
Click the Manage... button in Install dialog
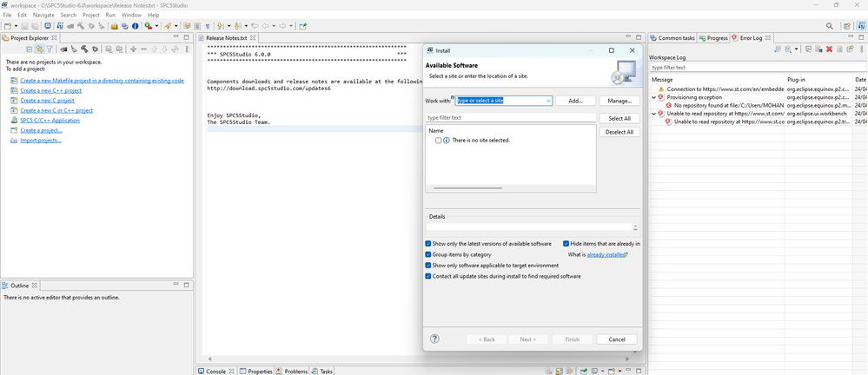pyautogui.click(x=619, y=101)
